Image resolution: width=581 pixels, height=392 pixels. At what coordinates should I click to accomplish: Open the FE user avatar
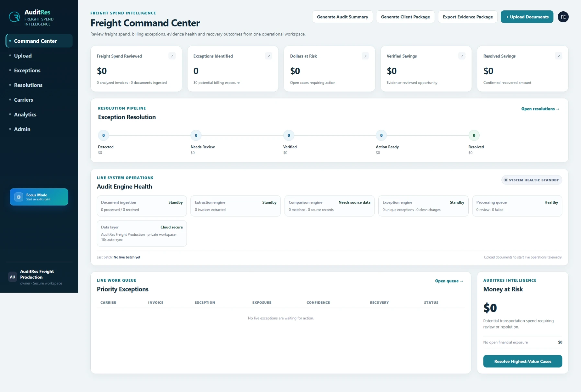click(x=563, y=17)
